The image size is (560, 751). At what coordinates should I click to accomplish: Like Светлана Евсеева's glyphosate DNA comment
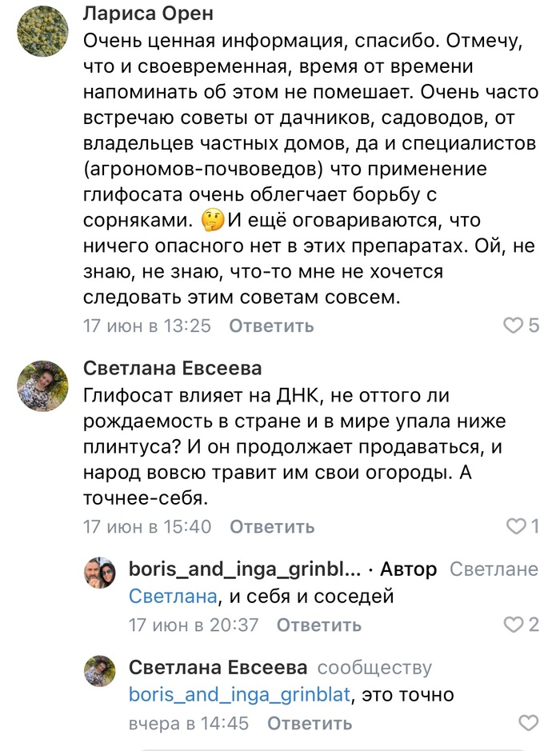(x=516, y=526)
